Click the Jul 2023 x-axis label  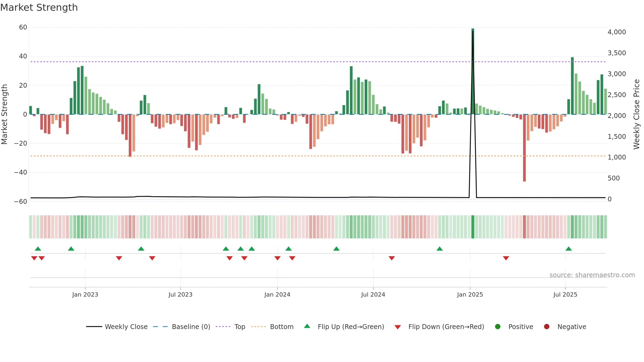point(180,294)
